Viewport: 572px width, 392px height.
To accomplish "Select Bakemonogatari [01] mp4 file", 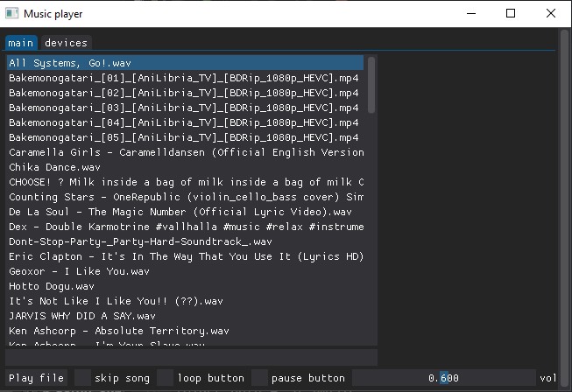I will (185, 78).
